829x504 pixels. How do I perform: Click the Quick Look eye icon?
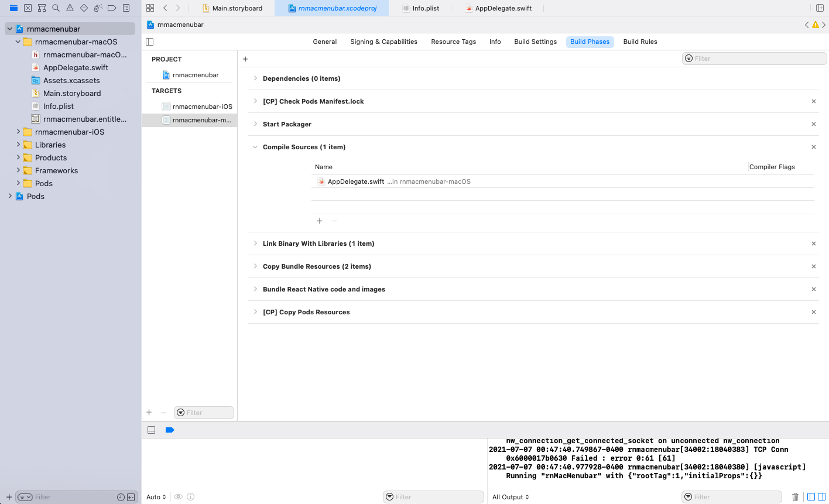pyautogui.click(x=179, y=497)
